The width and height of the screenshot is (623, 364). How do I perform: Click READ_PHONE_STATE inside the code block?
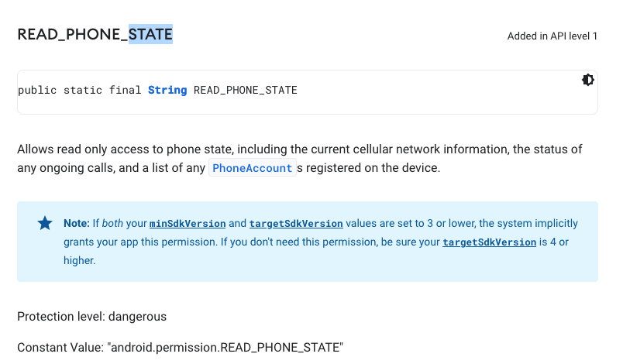pyautogui.click(x=245, y=91)
